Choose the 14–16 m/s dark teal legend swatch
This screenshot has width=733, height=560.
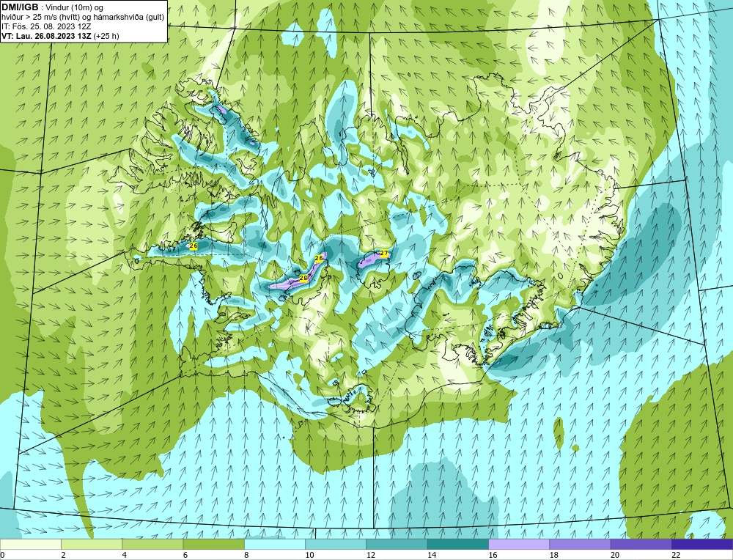(x=458, y=544)
